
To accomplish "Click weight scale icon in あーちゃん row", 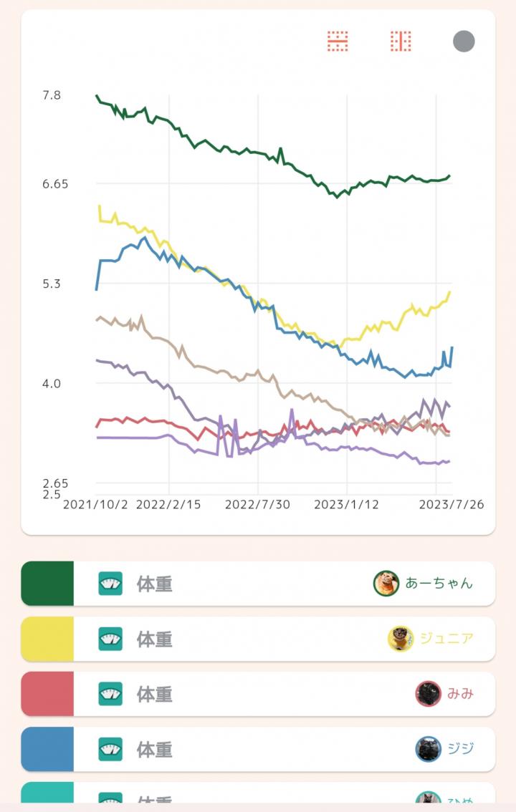I will [110, 584].
